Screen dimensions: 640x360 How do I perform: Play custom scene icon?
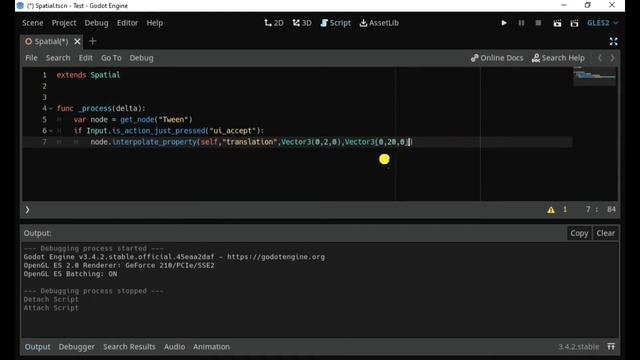click(574, 23)
